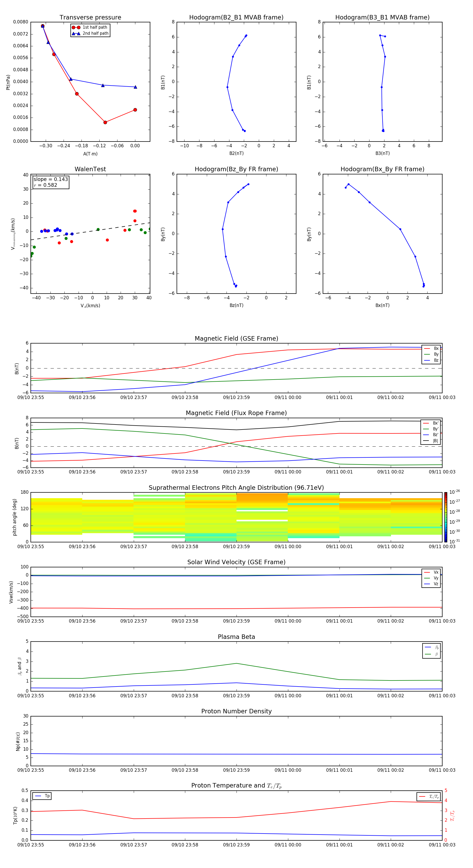The image size is (473, 868).
Task: Click the '1st half path' legend entry
Action: [x=90, y=27]
